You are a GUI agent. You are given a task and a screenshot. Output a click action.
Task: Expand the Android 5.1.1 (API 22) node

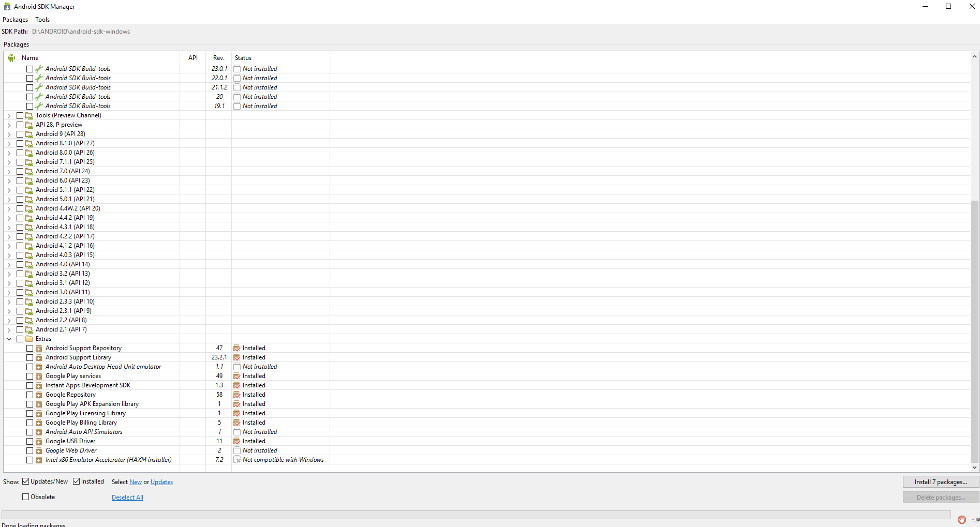coord(9,190)
